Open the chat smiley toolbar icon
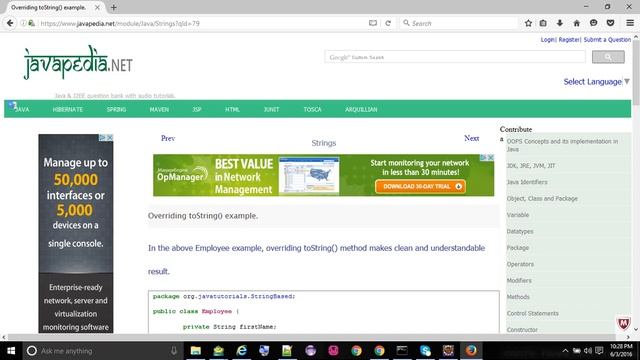640x360 pixels. (x=593, y=23)
